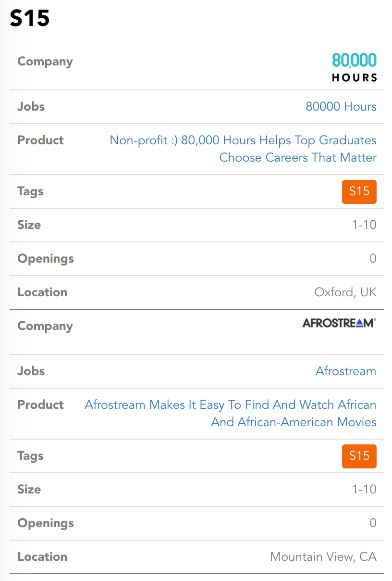The image size is (392, 581).
Task: Open the Afrostream jobs link
Action: pyautogui.click(x=346, y=371)
